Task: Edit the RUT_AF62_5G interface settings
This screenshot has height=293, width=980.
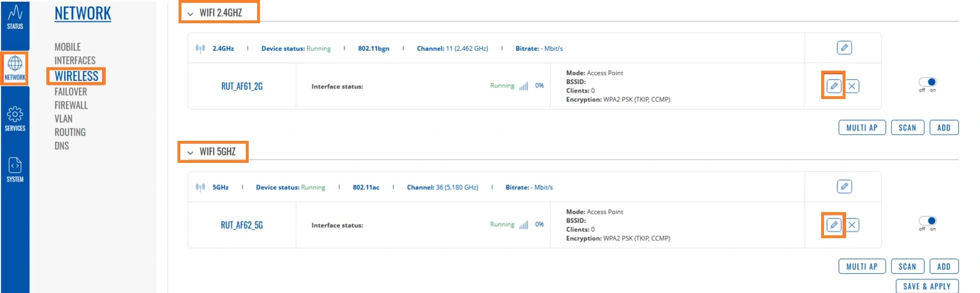Action: [834, 225]
